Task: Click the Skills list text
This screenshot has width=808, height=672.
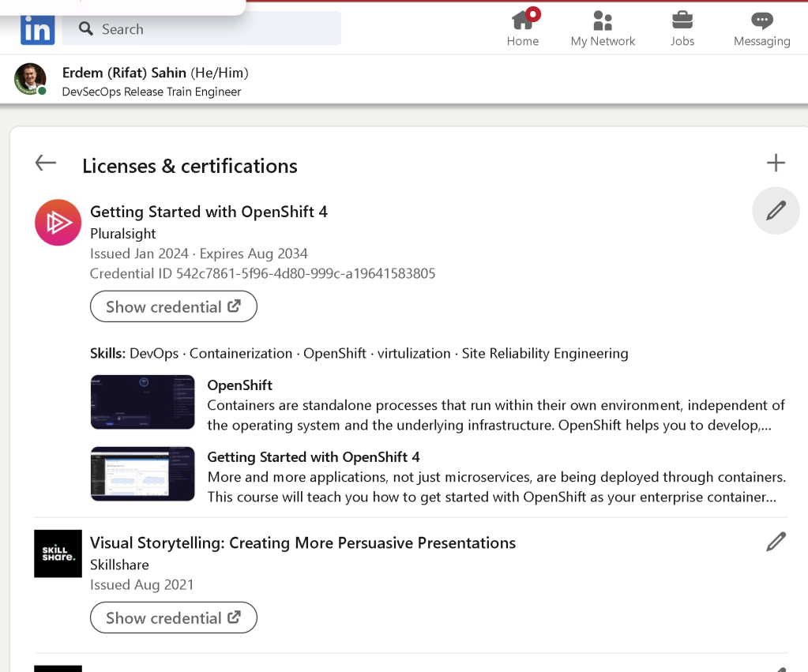Action: tap(359, 354)
